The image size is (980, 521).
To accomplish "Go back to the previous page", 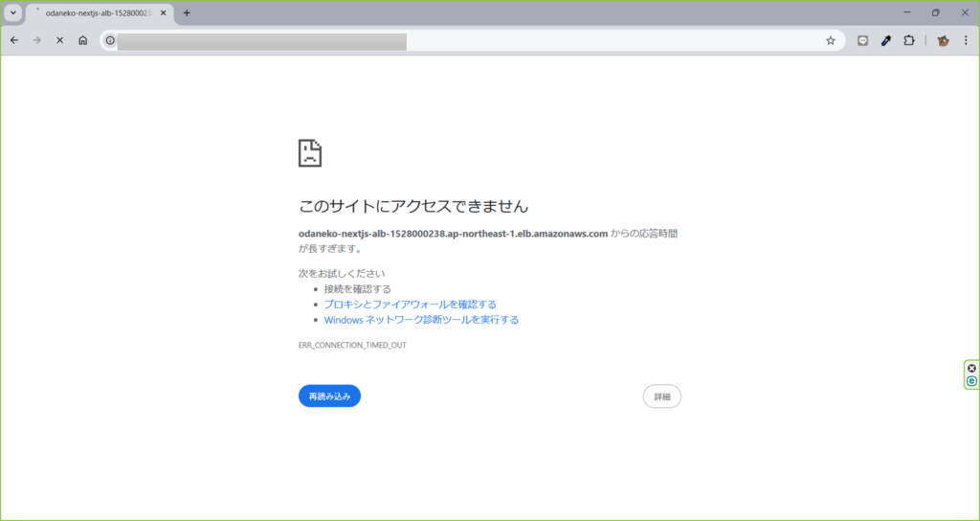I will pyautogui.click(x=13, y=40).
